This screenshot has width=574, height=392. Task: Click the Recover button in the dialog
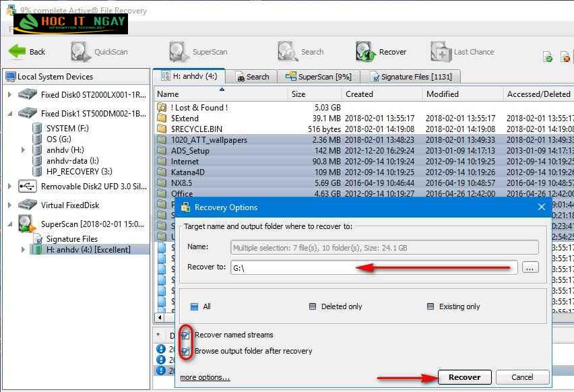(x=465, y=377)
